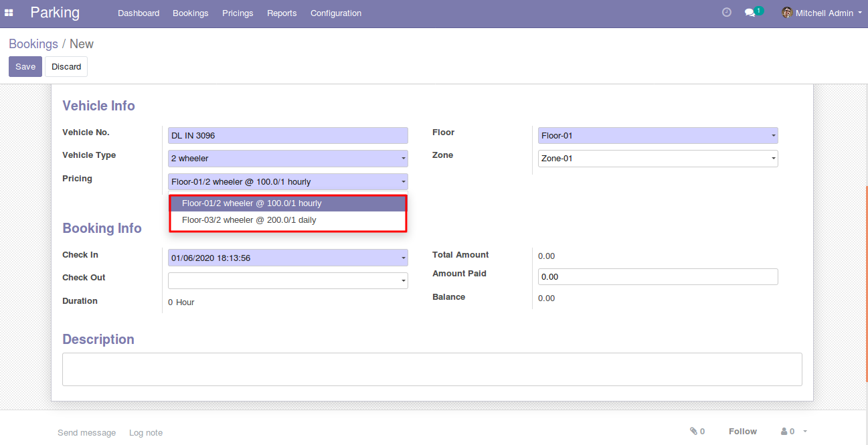868x445 pixels.
Task: Click into the Description text area
Action: (x=432, y=369)
